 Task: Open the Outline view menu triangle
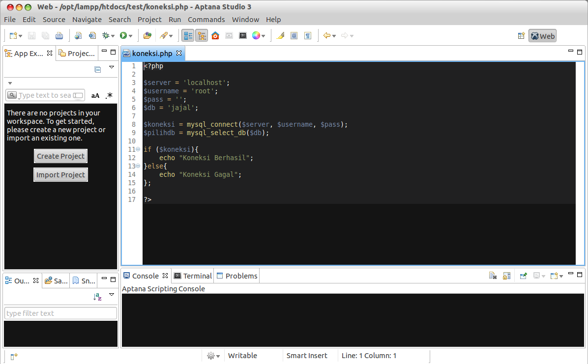point(112,294)
